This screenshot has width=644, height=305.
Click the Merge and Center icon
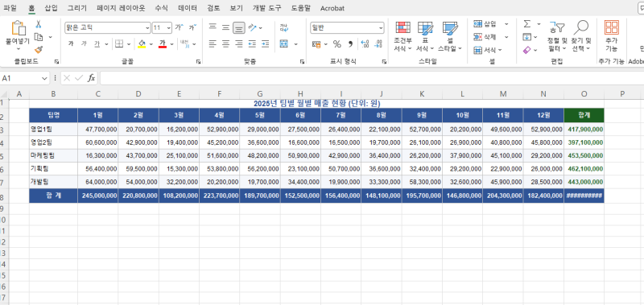click(x=284, y=43)
